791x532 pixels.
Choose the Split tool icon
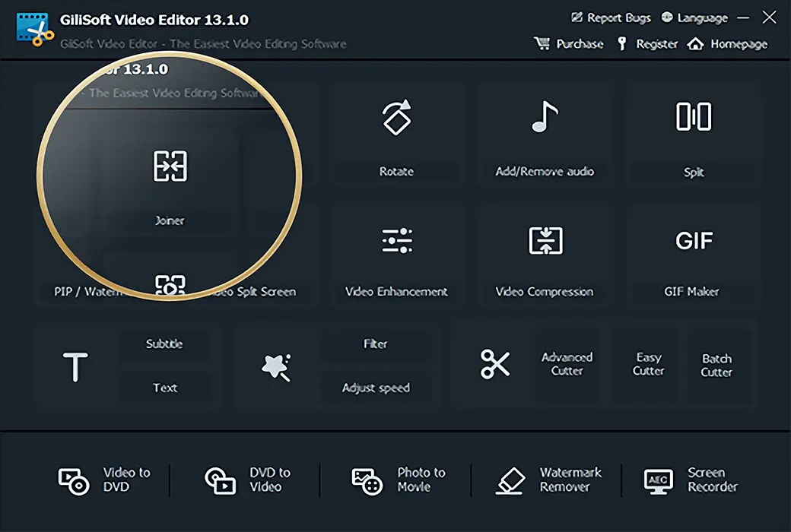click(694, 116)
